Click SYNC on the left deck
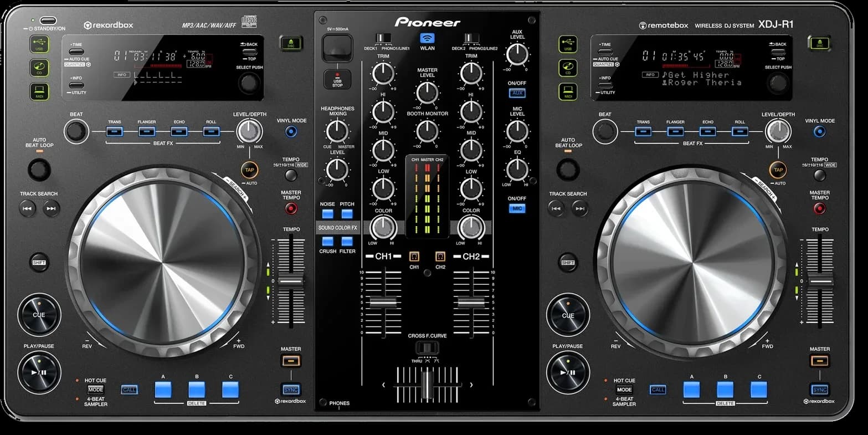 point(291,390)
